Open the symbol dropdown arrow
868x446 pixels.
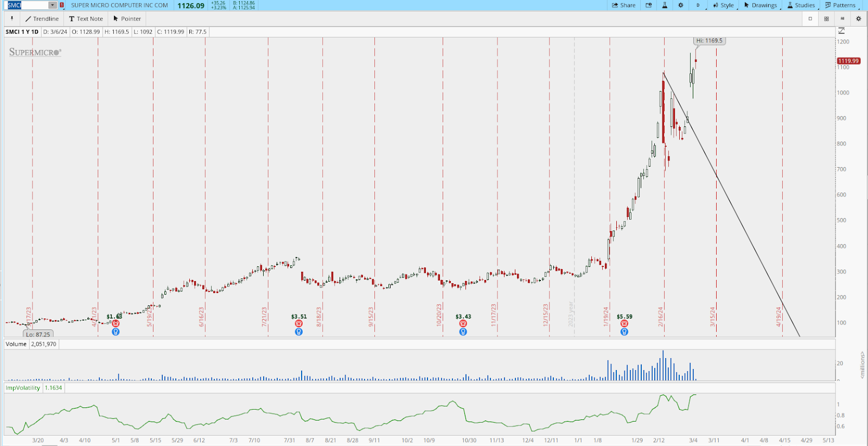[53, 5]
